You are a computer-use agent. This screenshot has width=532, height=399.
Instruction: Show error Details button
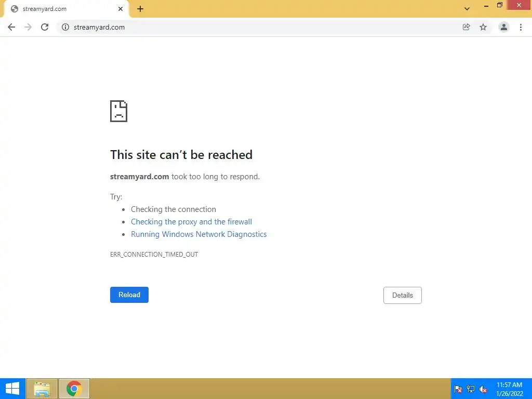coord(403,295)
